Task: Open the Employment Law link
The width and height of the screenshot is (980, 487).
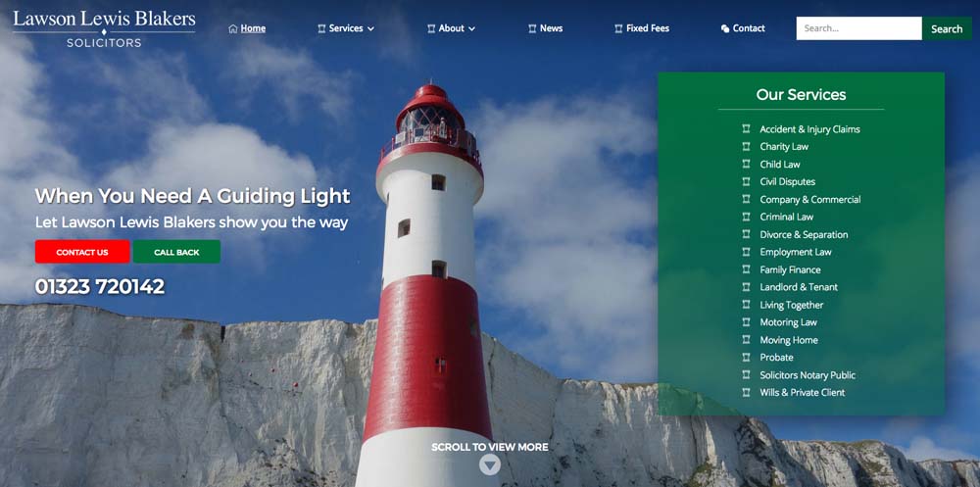Action: tap(796, 252)
